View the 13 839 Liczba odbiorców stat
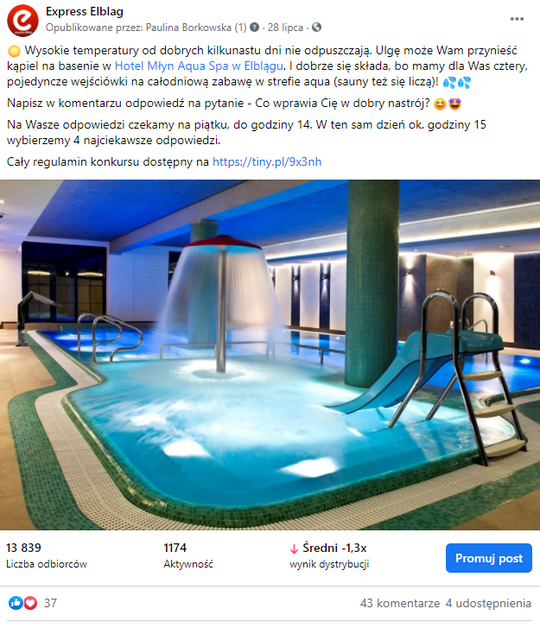The height and width of the screenshot is (627, 540). point(46,556)
